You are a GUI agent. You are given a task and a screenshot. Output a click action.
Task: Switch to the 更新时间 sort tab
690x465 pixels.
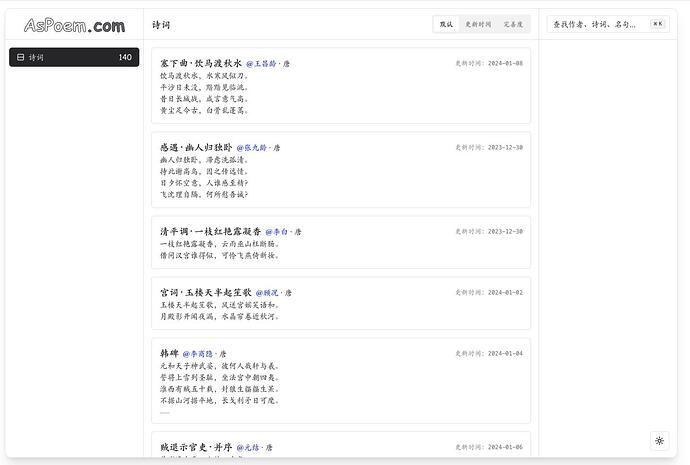478,24
